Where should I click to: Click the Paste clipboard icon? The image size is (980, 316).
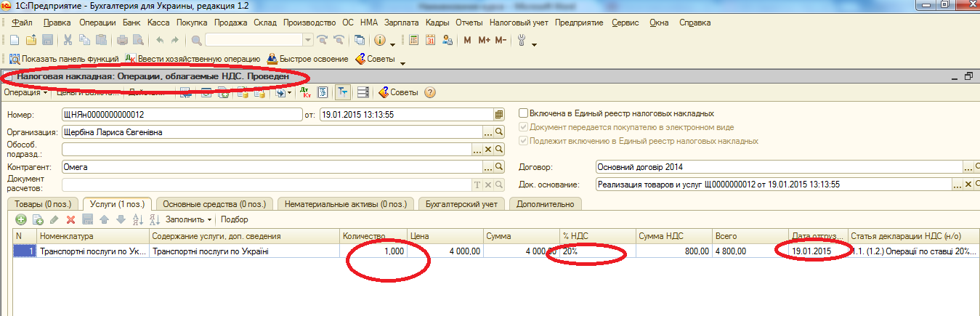[x=101, y=40]
